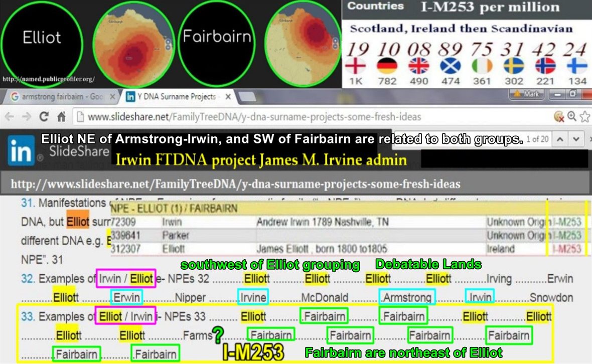592x364 pixels.
Task: Click James Elliott born 1800 to1805 cell
Action: click(322, 249)
